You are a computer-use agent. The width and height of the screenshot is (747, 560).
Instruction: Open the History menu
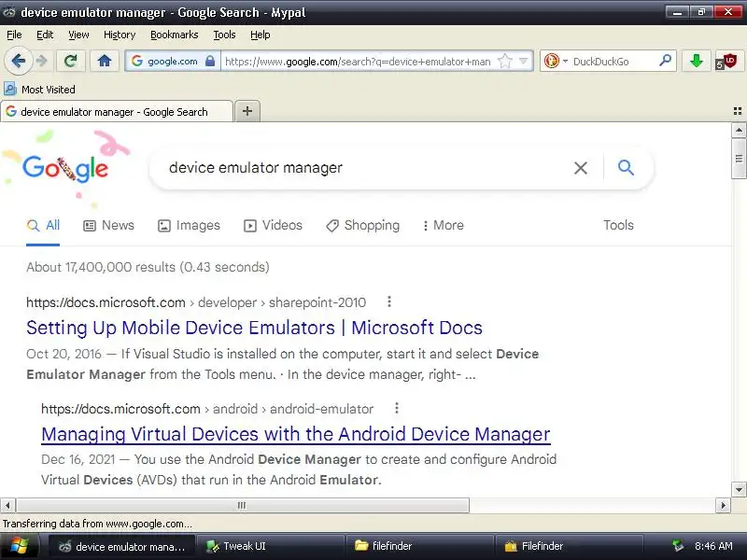pos(120,35)
